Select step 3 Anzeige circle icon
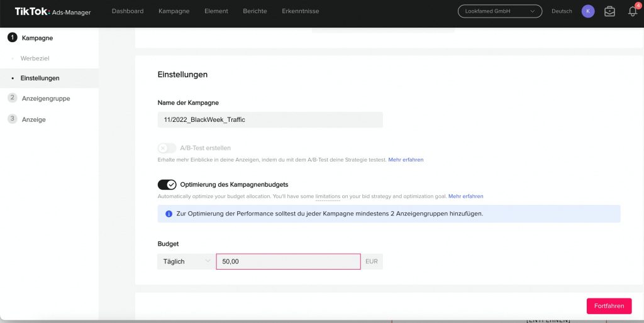Image resolution: width=644 pixels, height=323 pixels. pyautogui.click(x=13, y=119)
